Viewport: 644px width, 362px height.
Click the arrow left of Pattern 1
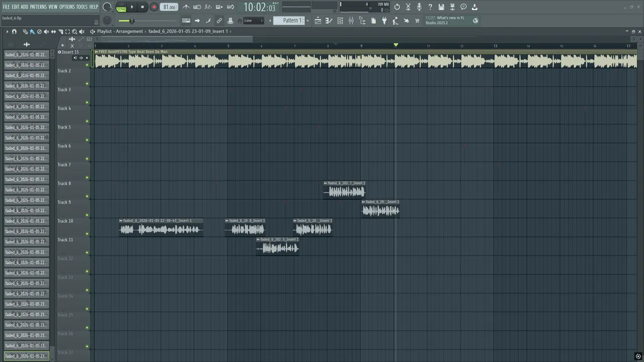pos(270,21)
